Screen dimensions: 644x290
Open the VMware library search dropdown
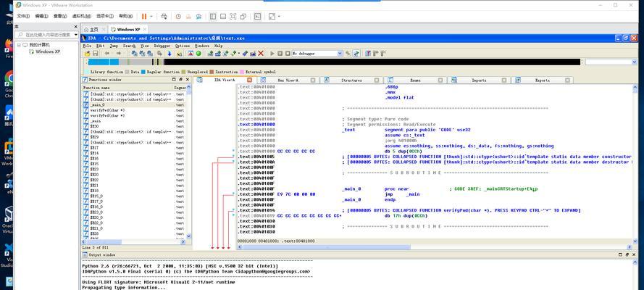click(x=75, y=35)
